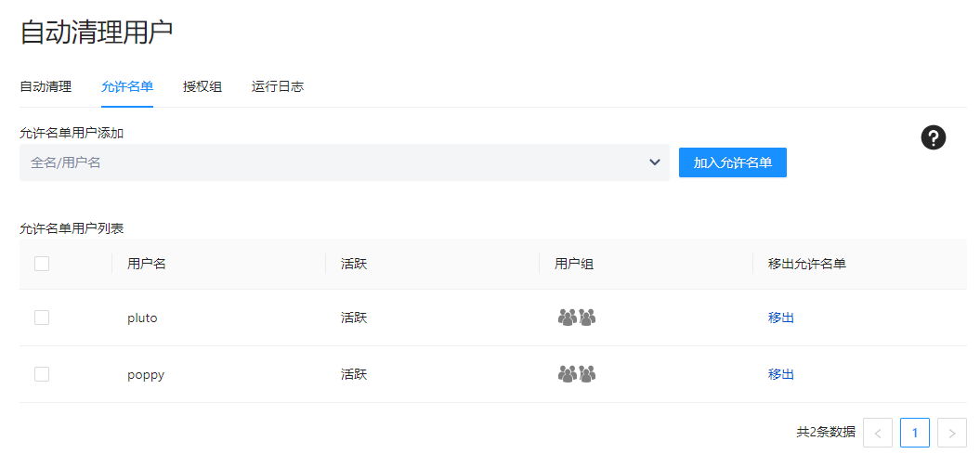The width and height of the screenshot is (980, 467).
Task: Toggle the select-all checkbox in table header
Action: (42, 264)
